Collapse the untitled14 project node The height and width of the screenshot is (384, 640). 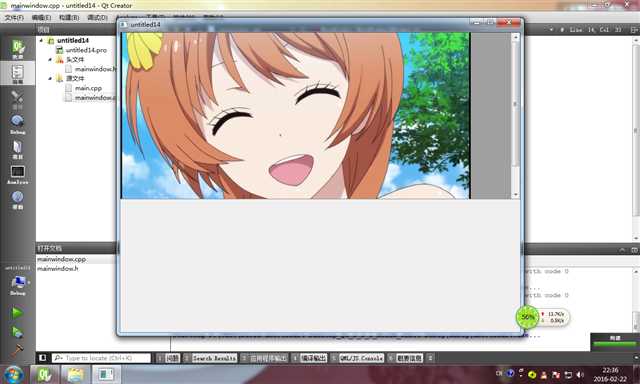pos(41,40)
